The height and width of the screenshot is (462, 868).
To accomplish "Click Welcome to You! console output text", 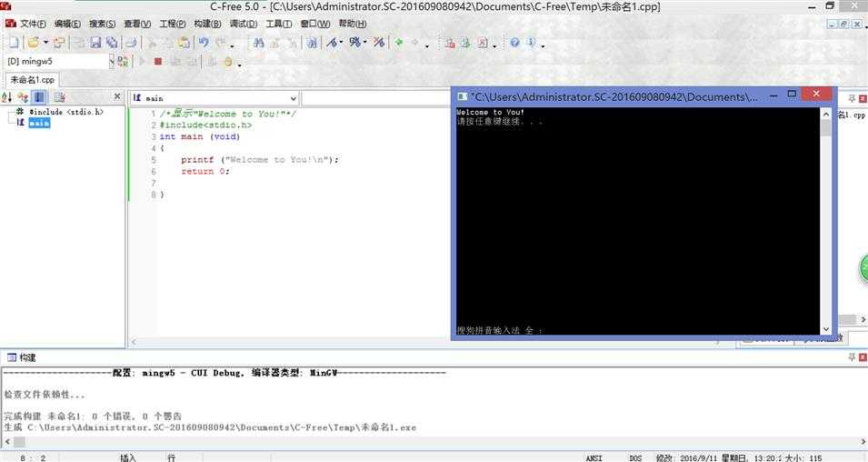I will click(490, 112).
